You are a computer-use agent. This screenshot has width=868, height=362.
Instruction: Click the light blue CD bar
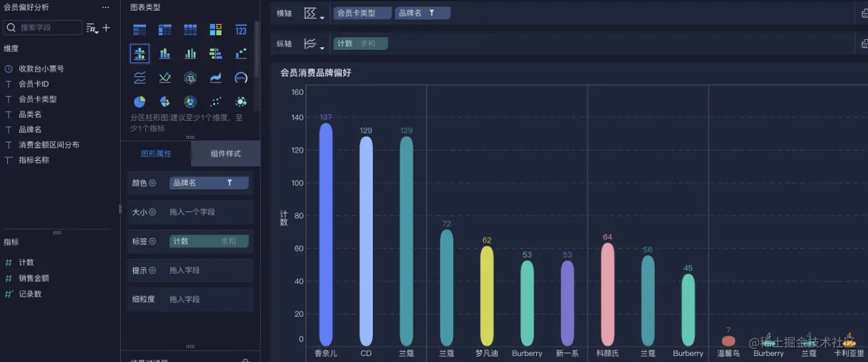(x=366, y=241)
